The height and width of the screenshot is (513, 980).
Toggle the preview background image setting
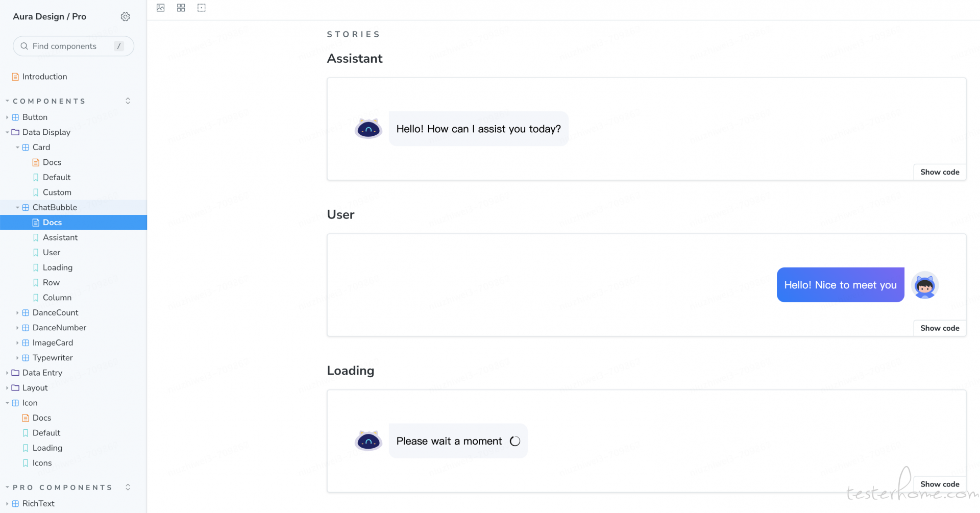[x=160, y=8]
